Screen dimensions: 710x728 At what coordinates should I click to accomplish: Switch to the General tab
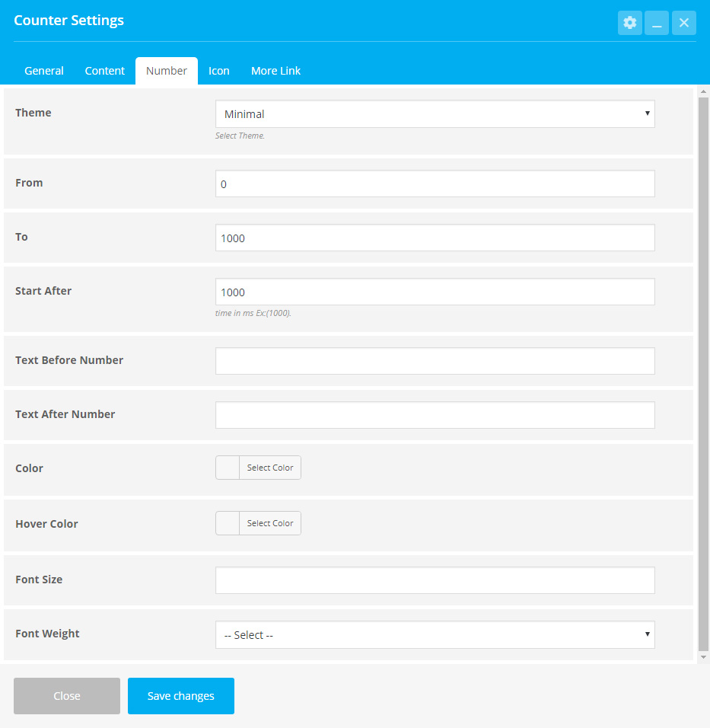point(44,71)
